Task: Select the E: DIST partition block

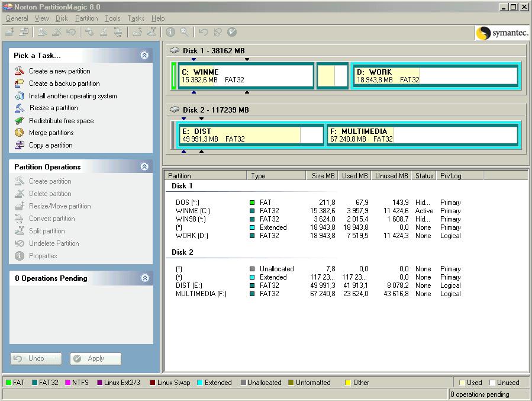Action: (252, 135)
